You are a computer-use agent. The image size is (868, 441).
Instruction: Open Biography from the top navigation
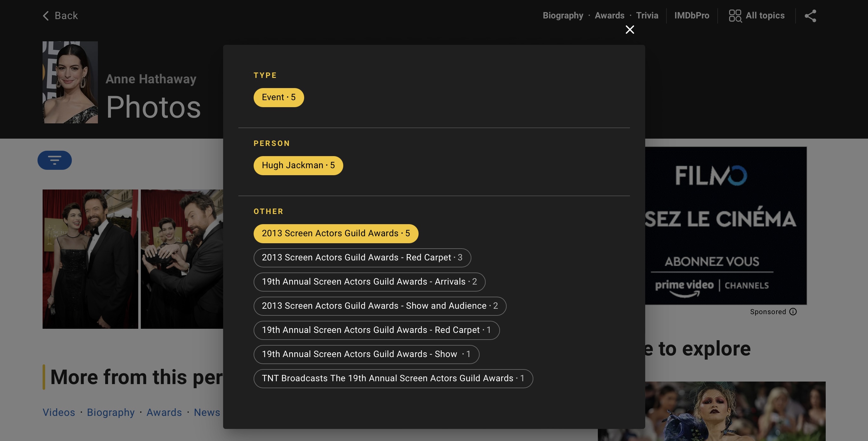click(563, 16)
